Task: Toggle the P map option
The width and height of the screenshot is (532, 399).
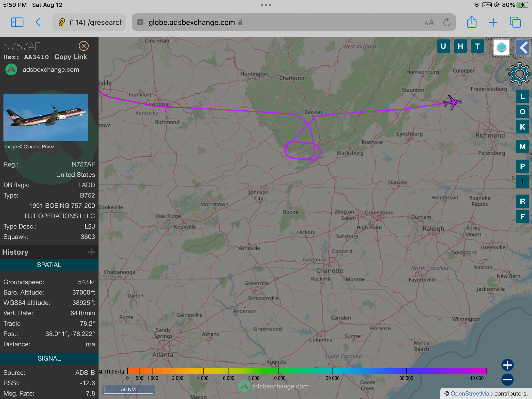Action: click(x=522, y=166)
